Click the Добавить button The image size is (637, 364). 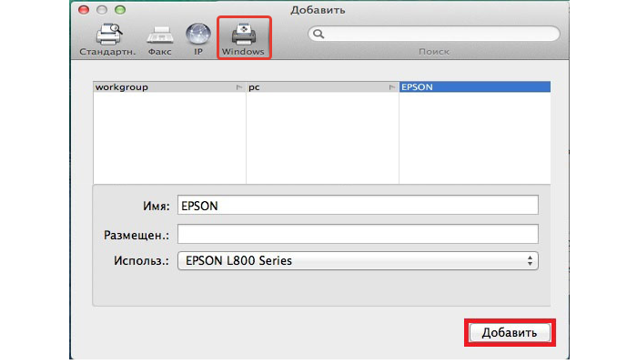coord(510,333)
